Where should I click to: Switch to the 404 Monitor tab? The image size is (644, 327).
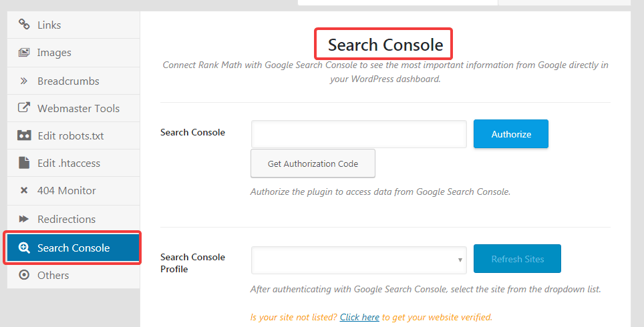click(66, 190)
